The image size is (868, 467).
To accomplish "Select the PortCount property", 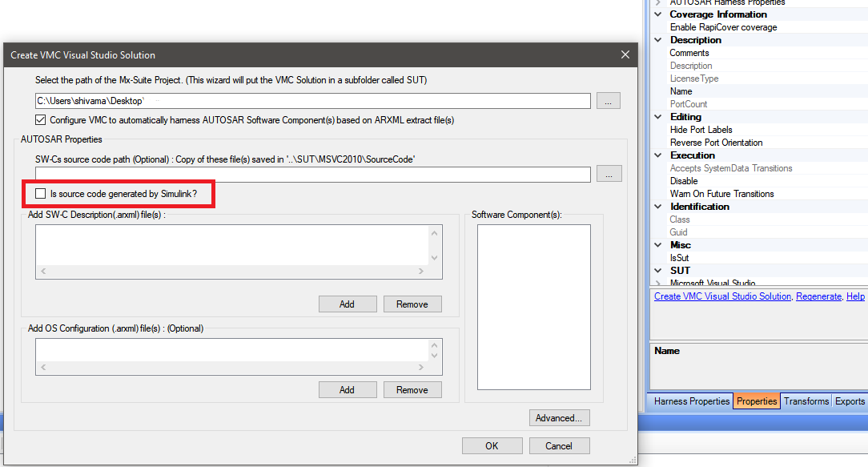I will (688, 103).
